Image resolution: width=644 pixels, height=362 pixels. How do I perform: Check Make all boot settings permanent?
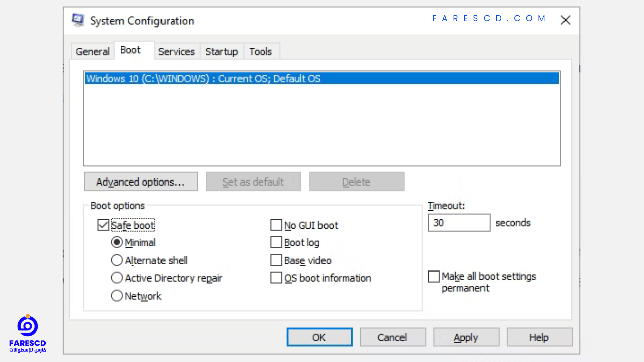pos(434,277)
